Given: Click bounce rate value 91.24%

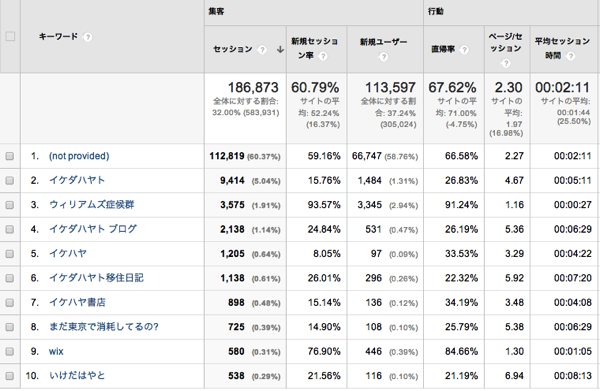Looking at the screenshot, I should [x=461, y=205].
